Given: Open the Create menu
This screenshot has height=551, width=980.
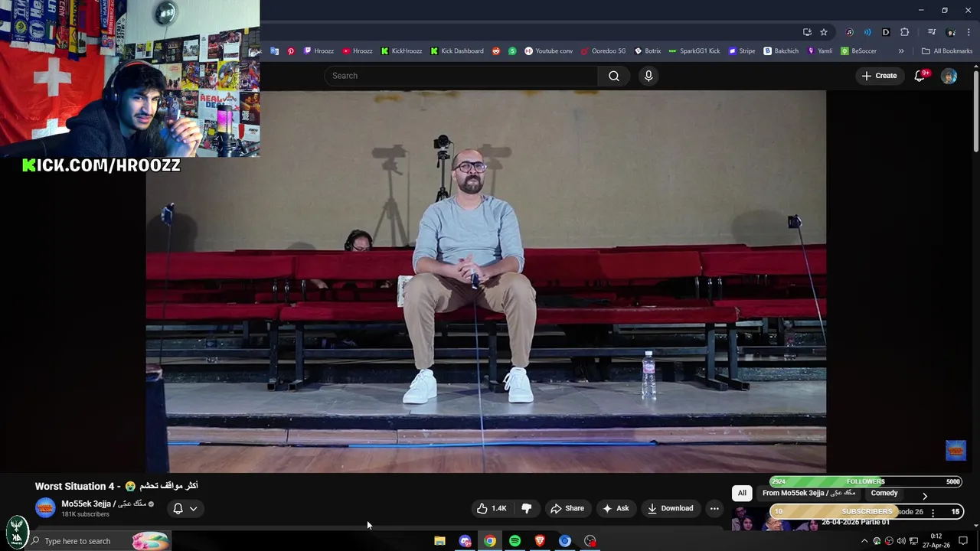Looking at the screenshot, I should [x=879, y=76].
